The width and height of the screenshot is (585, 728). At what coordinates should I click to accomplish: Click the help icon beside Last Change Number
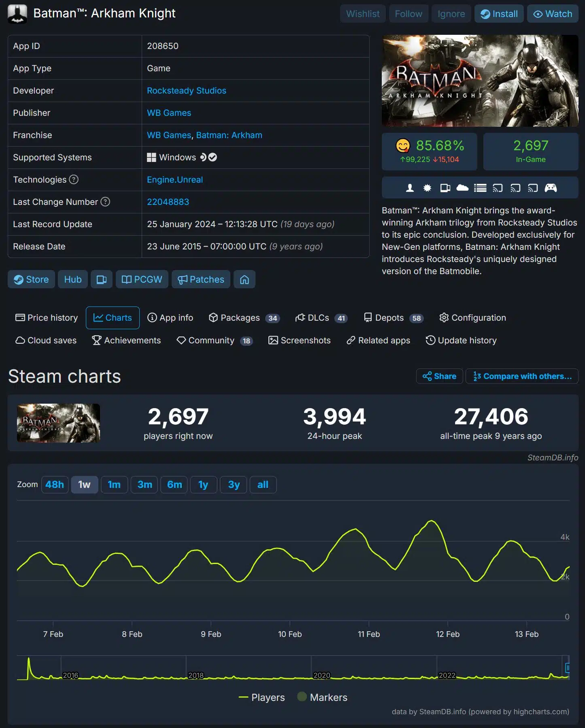tap(105, 202)
